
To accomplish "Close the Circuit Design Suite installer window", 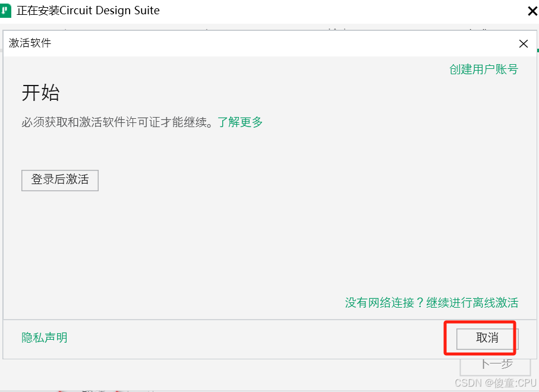I will point(532,11).
